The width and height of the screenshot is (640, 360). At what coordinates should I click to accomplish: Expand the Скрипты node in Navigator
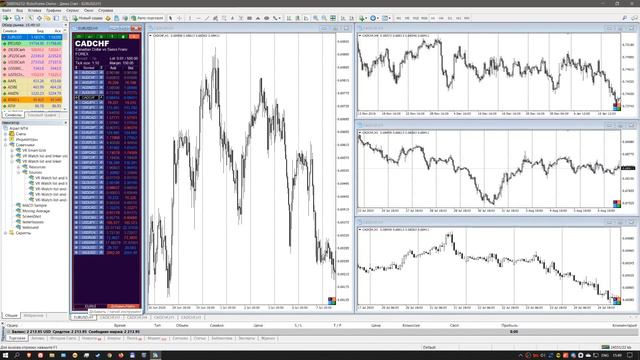click(x=6, y=233)
